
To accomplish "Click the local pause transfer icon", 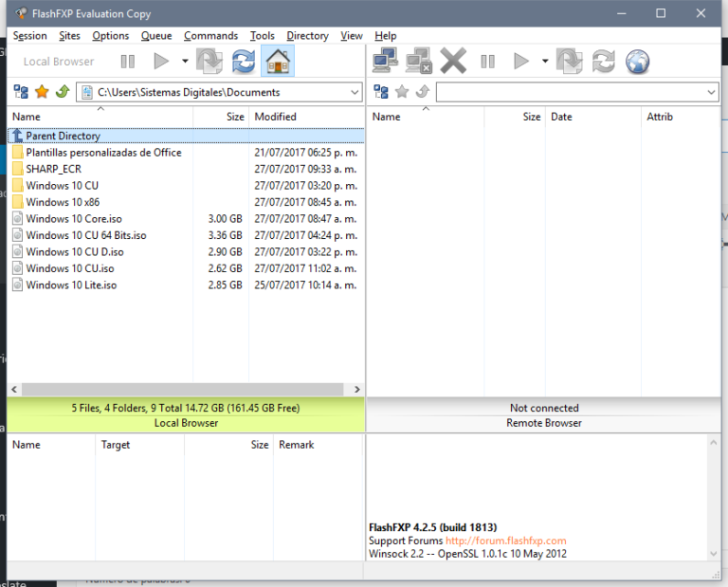I will point(127,62).
